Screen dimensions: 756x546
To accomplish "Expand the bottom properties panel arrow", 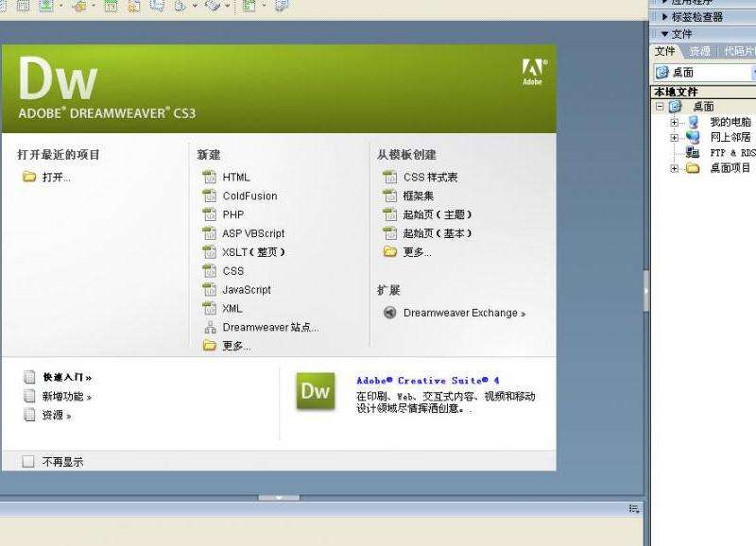I will [x=279, y=497].
